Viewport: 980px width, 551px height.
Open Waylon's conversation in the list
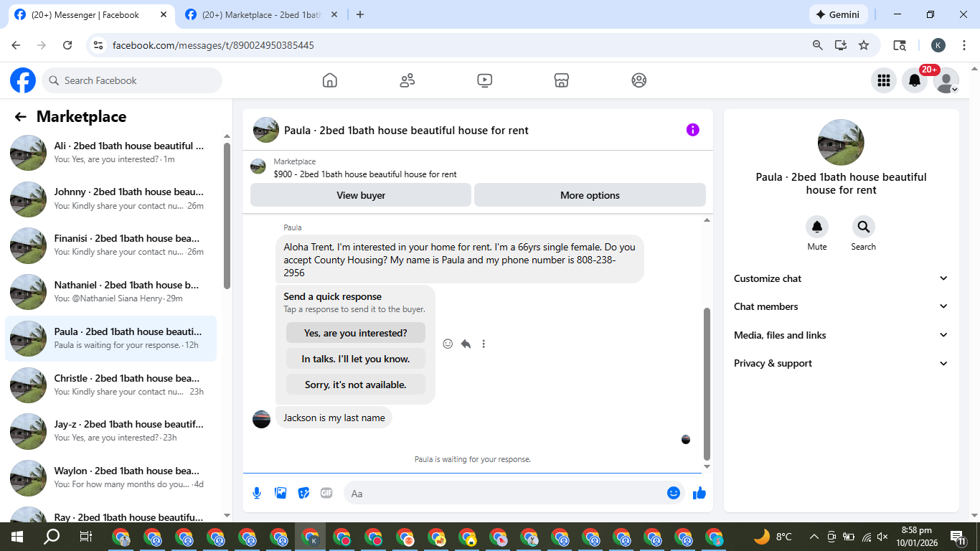(x=111, y=478)
